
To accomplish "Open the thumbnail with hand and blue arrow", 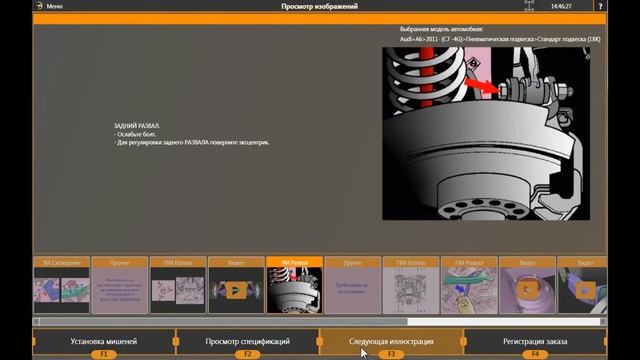I will (x=469, y=285).
